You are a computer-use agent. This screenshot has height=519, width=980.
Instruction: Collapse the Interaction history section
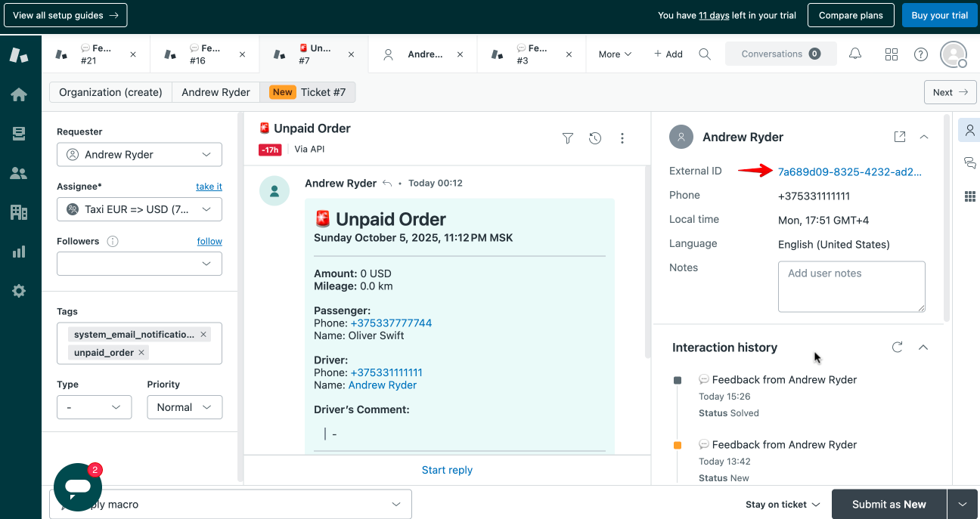point(923,348)
